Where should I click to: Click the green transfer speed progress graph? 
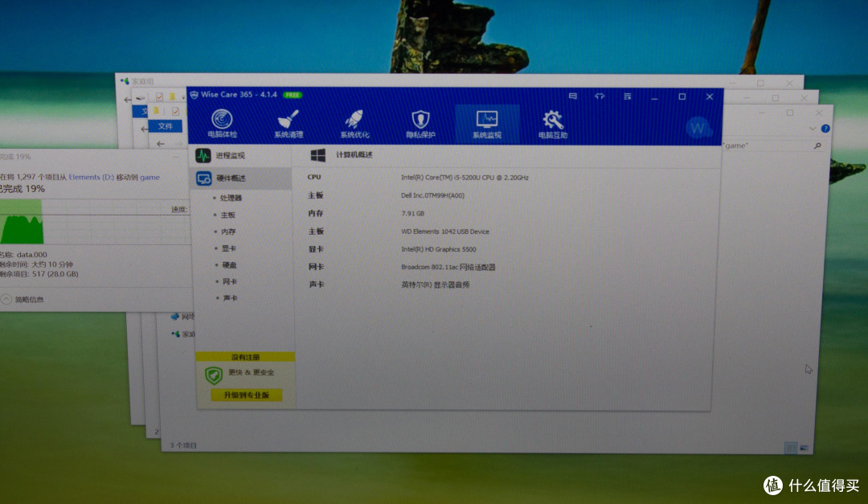[x=21, y=222]
